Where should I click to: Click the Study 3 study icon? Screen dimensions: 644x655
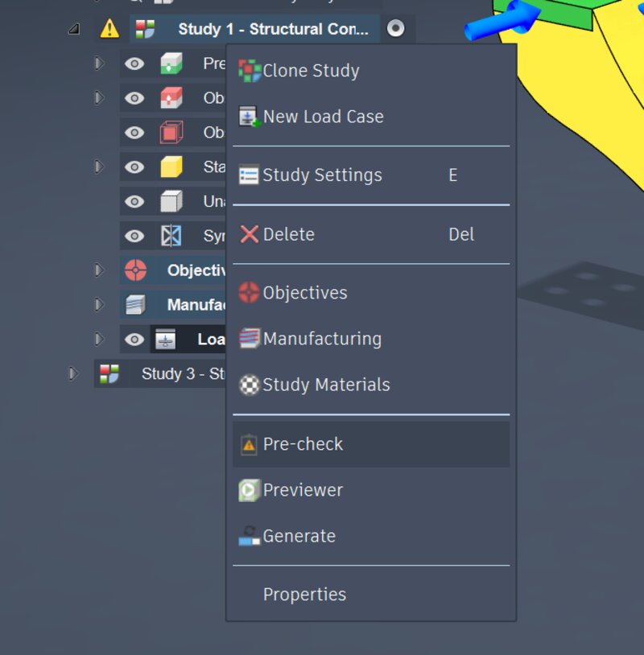click(x=109, y=373)
